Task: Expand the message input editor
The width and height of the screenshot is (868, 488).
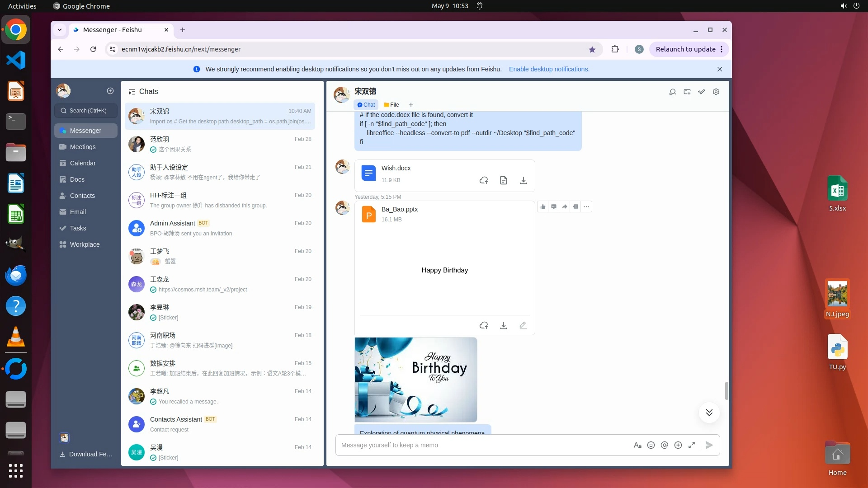Action: tap(692, 445)
